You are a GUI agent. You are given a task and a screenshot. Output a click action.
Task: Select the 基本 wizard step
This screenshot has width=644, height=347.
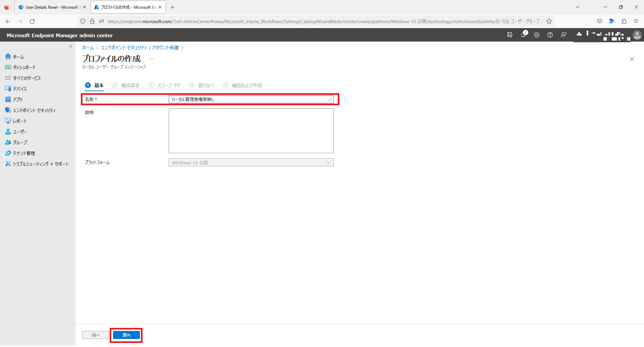point(95,85)
